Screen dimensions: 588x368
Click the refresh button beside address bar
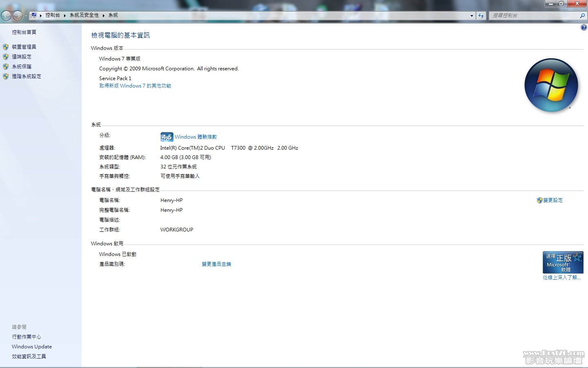(481, 16)
